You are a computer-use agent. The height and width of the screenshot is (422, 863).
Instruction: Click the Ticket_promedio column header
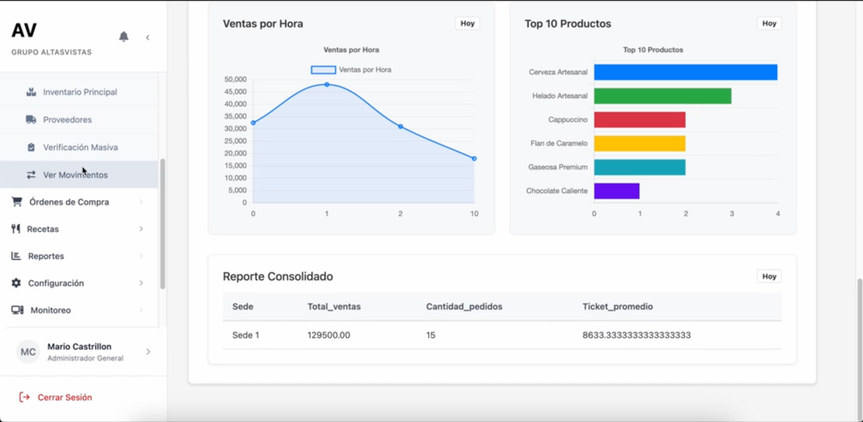pos(618,306)
